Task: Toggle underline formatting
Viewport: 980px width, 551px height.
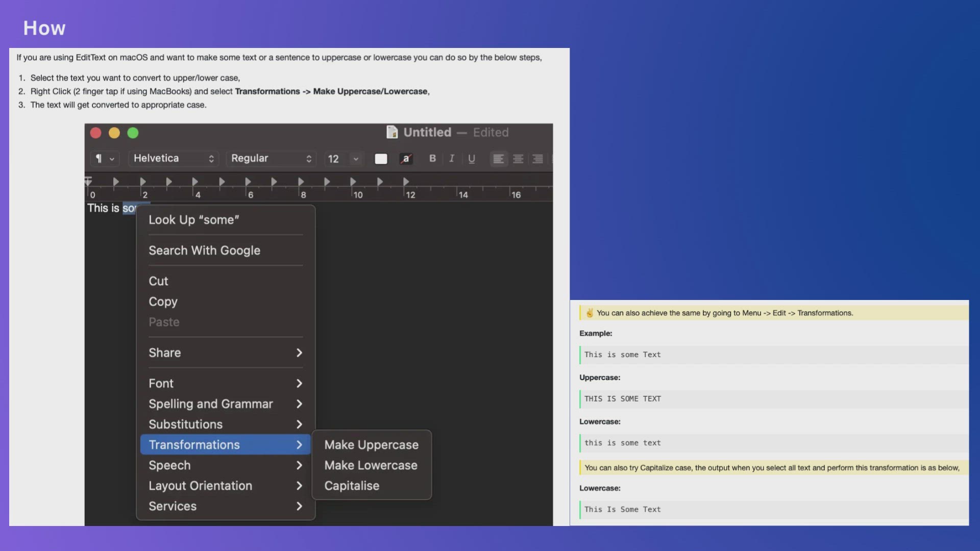Action: pos(472,159)
